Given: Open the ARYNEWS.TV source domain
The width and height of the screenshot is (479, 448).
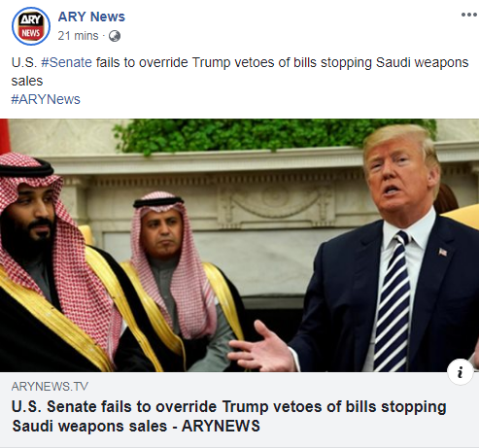Looking at the screenshot, I should click(x=50, y=386).
